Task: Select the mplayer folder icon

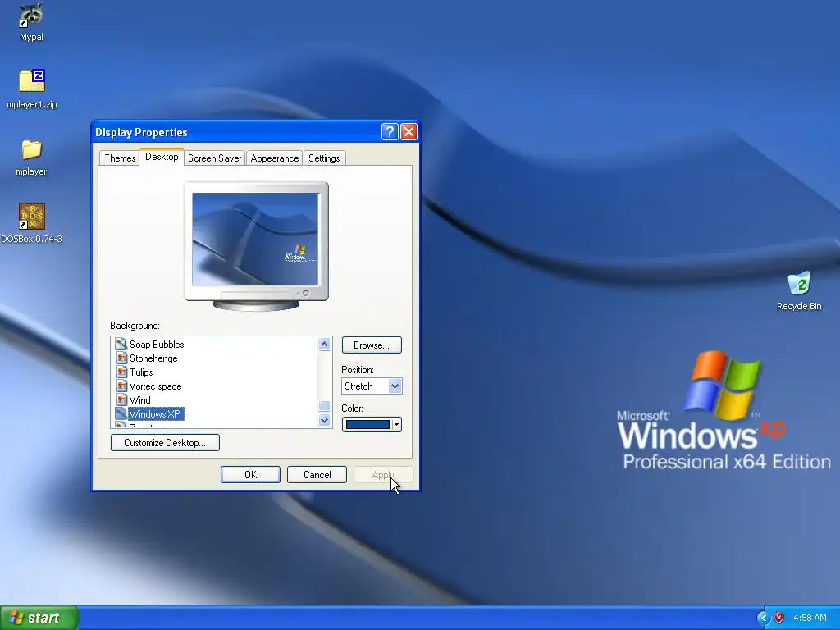Action: (x=32, y=149)
